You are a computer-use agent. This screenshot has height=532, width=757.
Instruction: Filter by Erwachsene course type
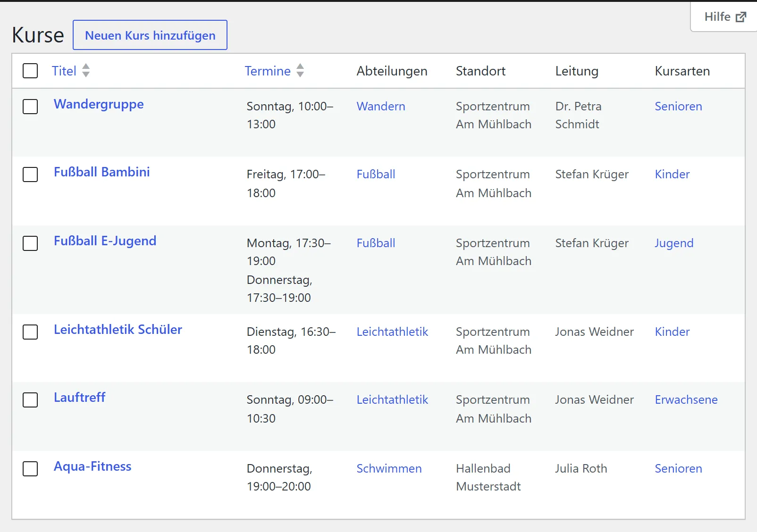686,400
